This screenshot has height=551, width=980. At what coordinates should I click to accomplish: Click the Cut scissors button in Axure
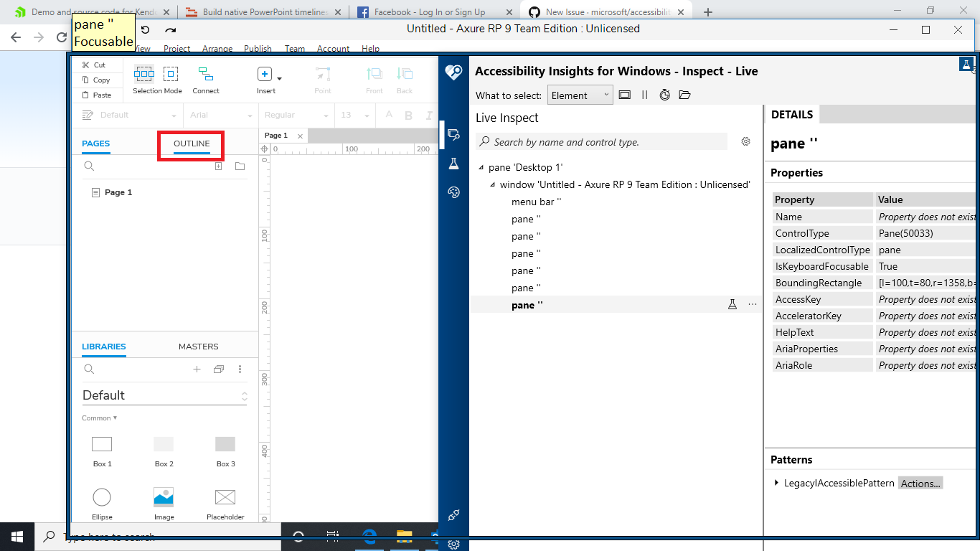pos(94,65)
